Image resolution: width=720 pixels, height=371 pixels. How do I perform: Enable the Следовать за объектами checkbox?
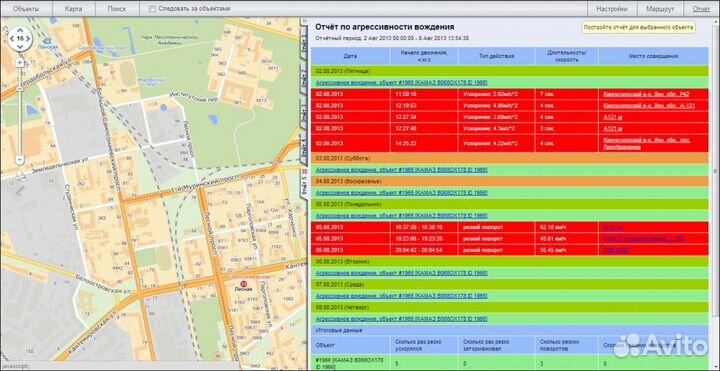tap(152, 9)
